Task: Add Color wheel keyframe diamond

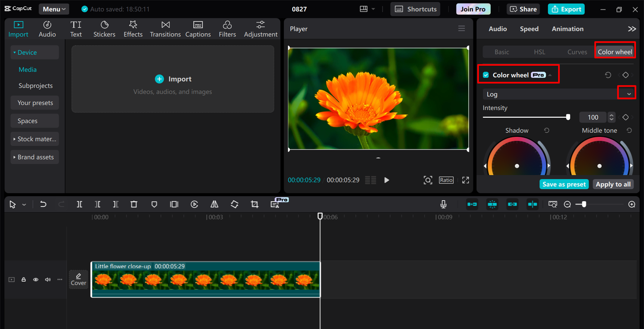Action: tap(625, 75)
